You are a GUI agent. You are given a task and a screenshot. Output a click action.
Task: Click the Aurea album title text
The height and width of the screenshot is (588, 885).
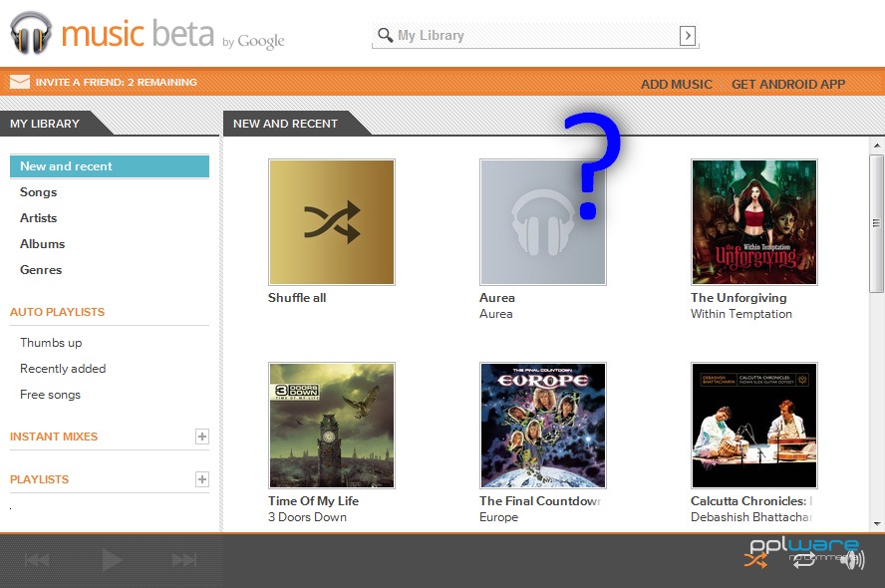click(497, 297)
